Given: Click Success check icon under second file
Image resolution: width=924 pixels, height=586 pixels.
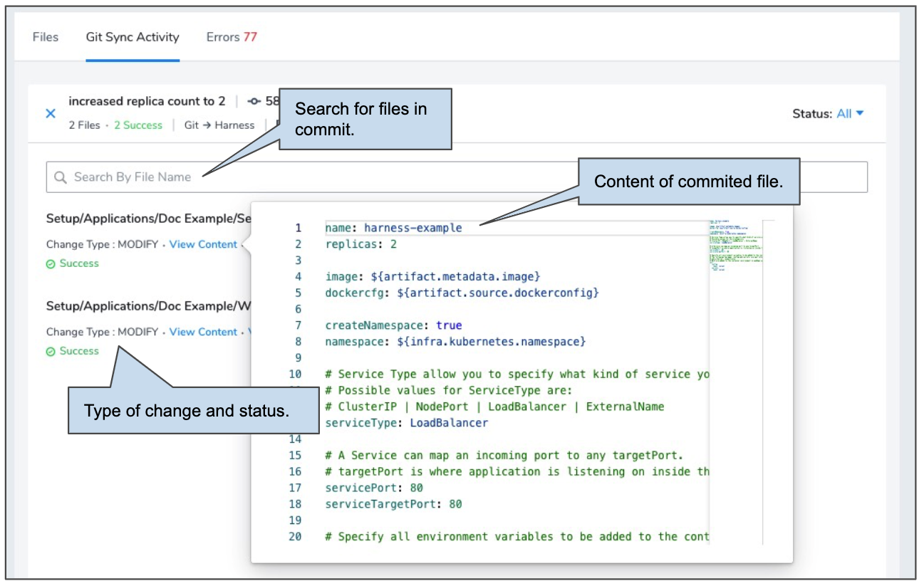Looking at the screenshot, I should (x=51, y=351).
